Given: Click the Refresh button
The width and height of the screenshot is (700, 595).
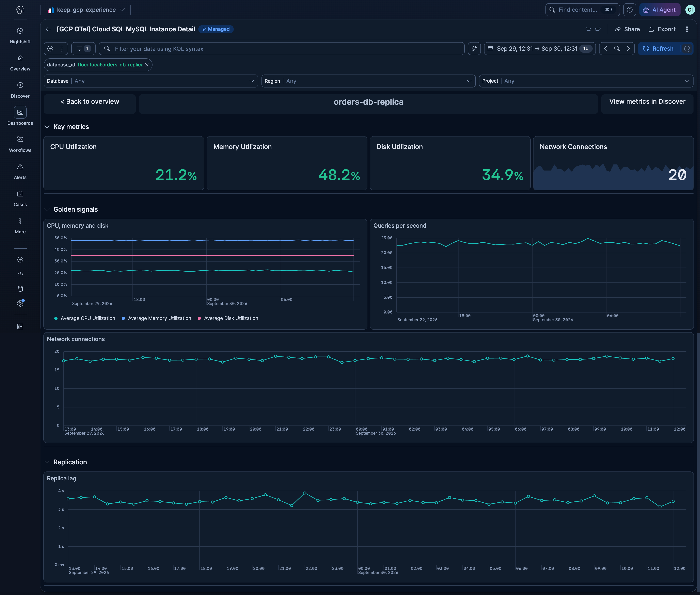Looking at the screenshot, I should [659, 49].
